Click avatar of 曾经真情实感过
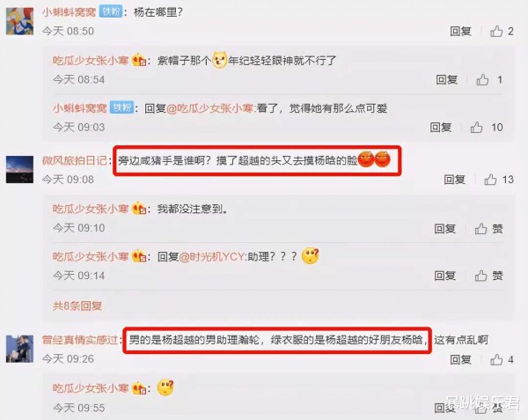Image resolution: width=528 pixels, height=420 pixels. point(19,349)
